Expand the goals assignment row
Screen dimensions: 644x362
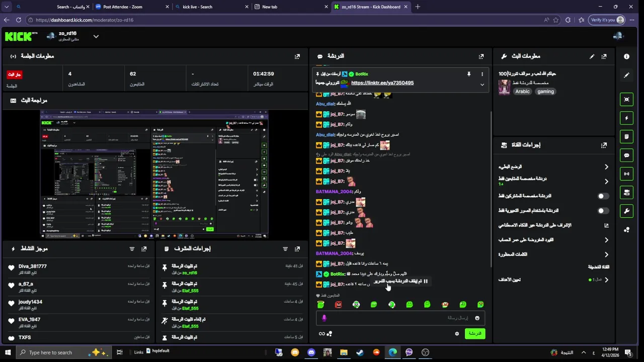[553, 280]
